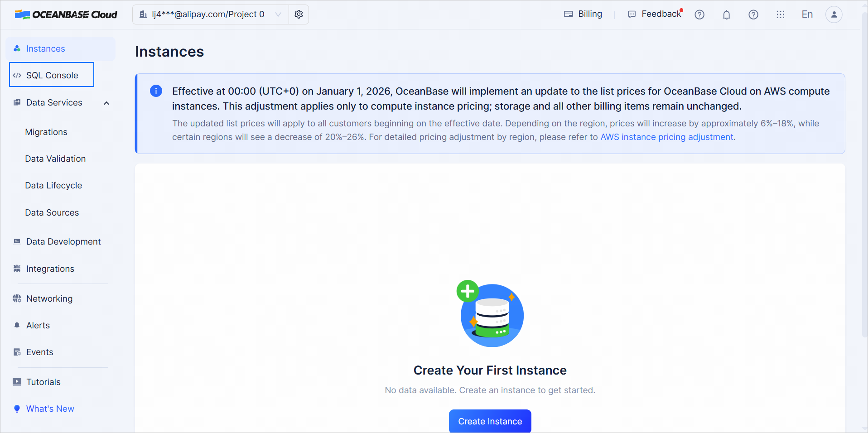868x433 pixels.
Task: Switch language using En selector
Action: pyautogui.click(x=807, y=14)
